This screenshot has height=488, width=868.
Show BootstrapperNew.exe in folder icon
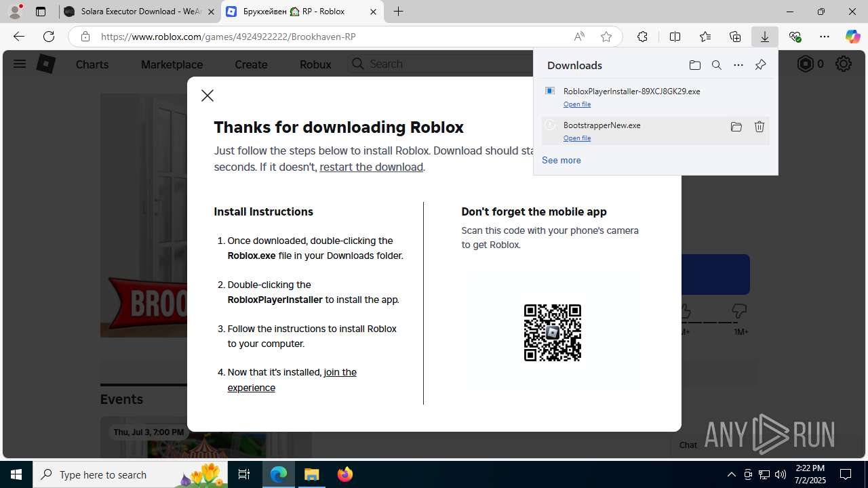(736, 127)
